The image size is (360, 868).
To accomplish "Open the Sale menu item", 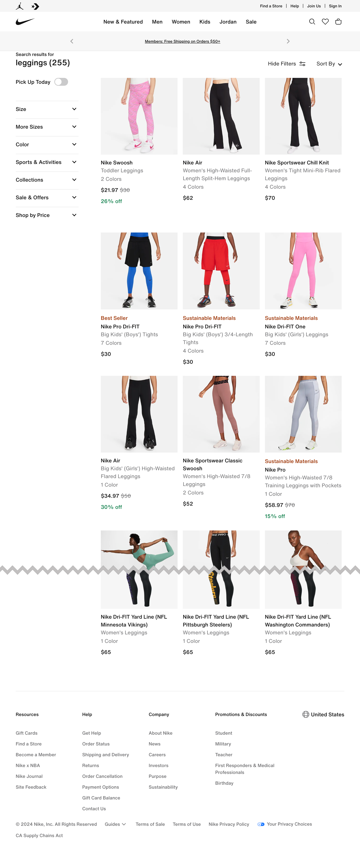I will click(x=251, y=22).
